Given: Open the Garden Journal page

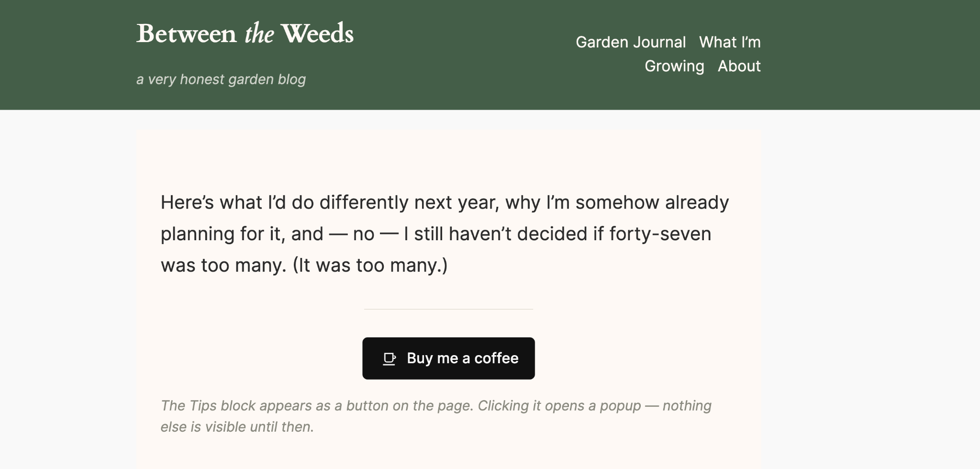Looking at the screenshot, I should (631, 42).
